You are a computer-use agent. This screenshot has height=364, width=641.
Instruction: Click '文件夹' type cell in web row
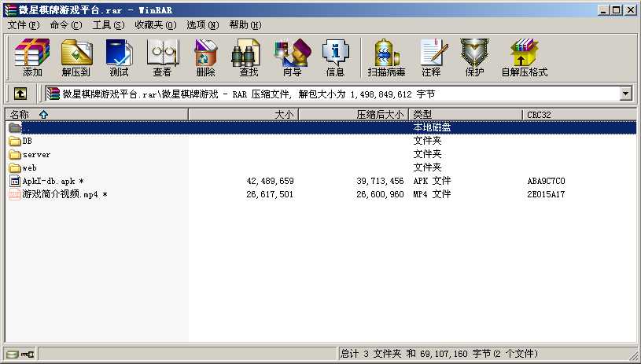[x=427, y=167]
